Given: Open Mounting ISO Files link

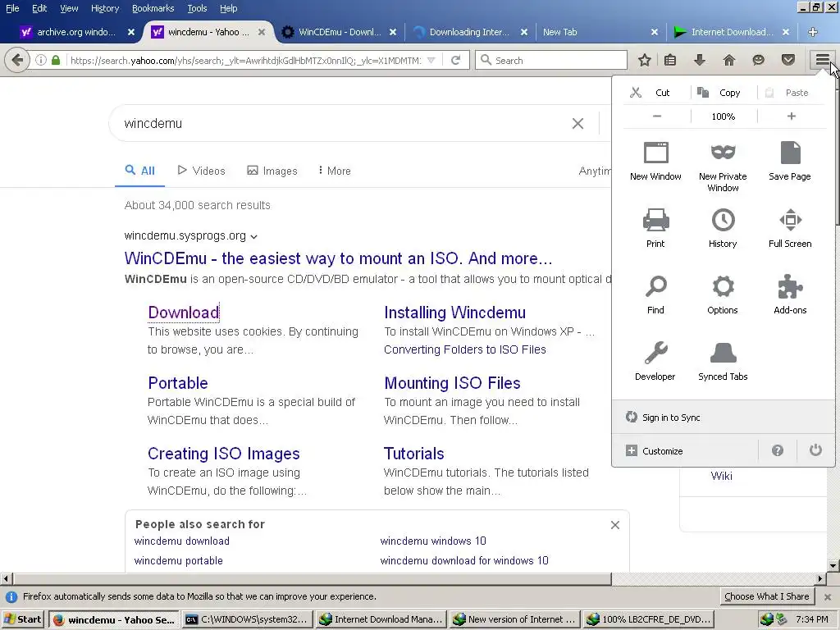Looking at the screenshot, I should pyautogui.click(x=452, y=383).
